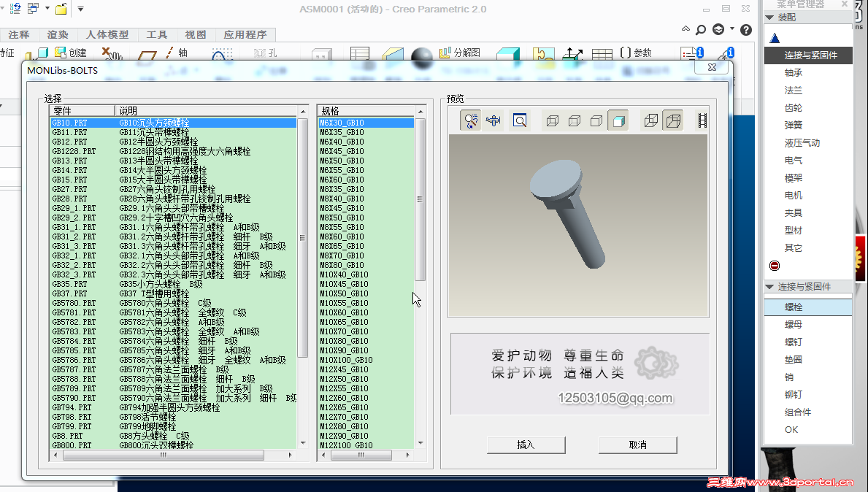Open dropdown arrow next to windows icon
This screenshot has height=492, width=868.
tap(47, 8)
